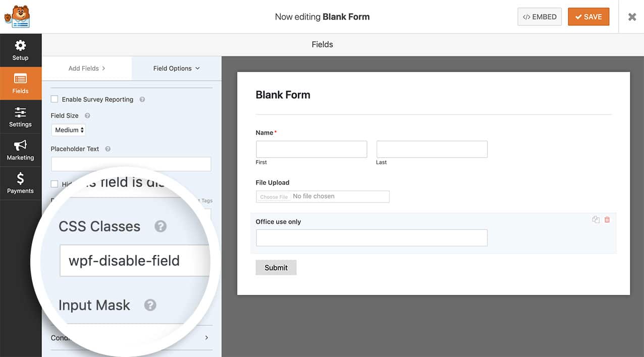The height and width of the screenshot is (357, 644).
Task: Select the Fields sidebar icon
Action: click(20, 83)
